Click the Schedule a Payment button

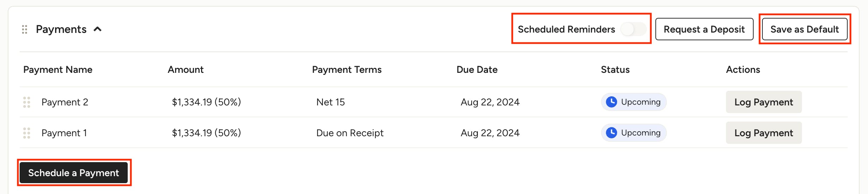coord(74,173)
